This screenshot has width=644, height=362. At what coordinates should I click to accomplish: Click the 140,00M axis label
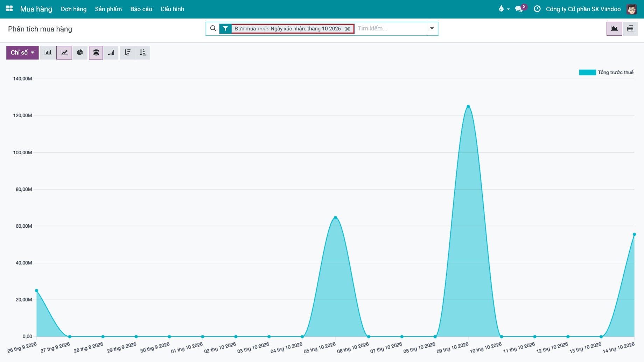click(22, 79)
